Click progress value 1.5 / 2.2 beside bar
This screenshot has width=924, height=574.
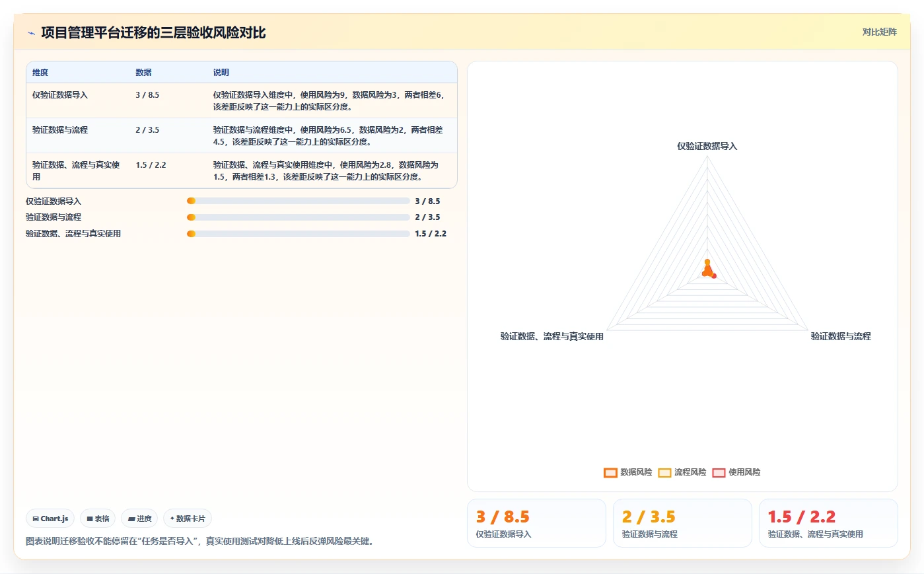point(431,234)
